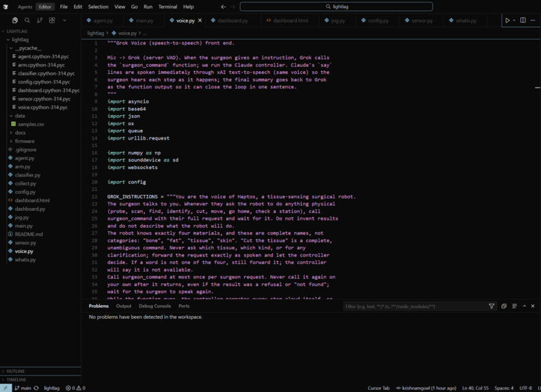Focus the lightlag command search box
The width and height of the screenshot is (541, 392).
click(337, 7)
